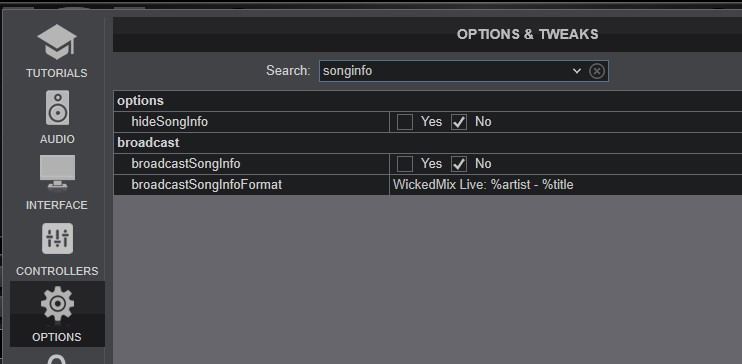Select the Interface monitor icon

tap(57, 173)
